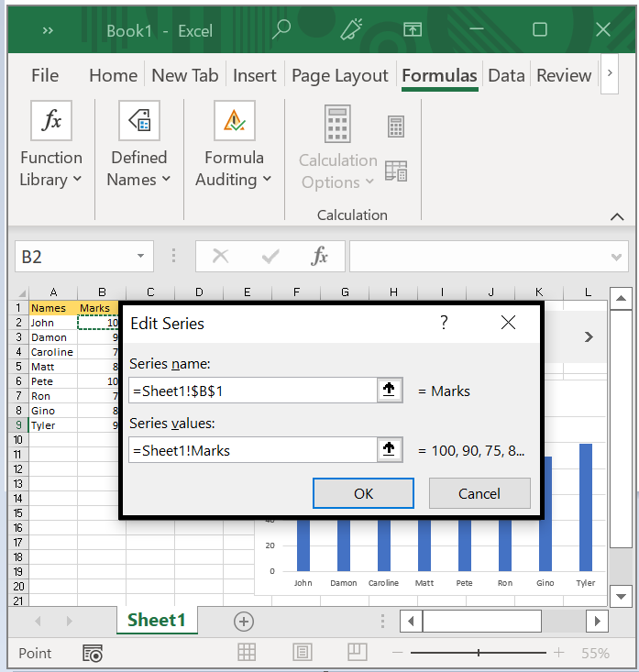The width and height of the screenshot is (639, 672).
Task: Open Ribbon Display Options icon
Action: tap(413, 29)
